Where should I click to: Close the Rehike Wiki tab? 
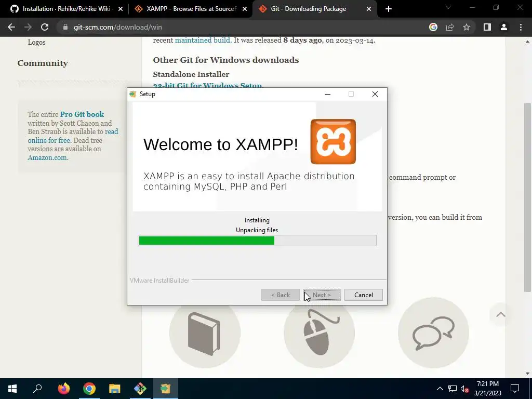[x=121, y=9]
